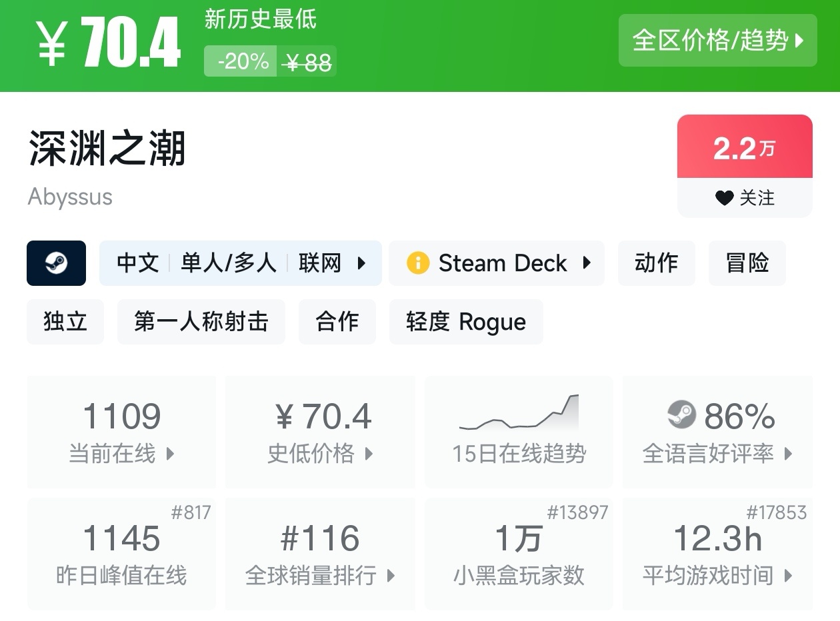This screenshot has width=840, height=621.
Task: Tap the heart follow icon
Action: click(x=724, y=198)
